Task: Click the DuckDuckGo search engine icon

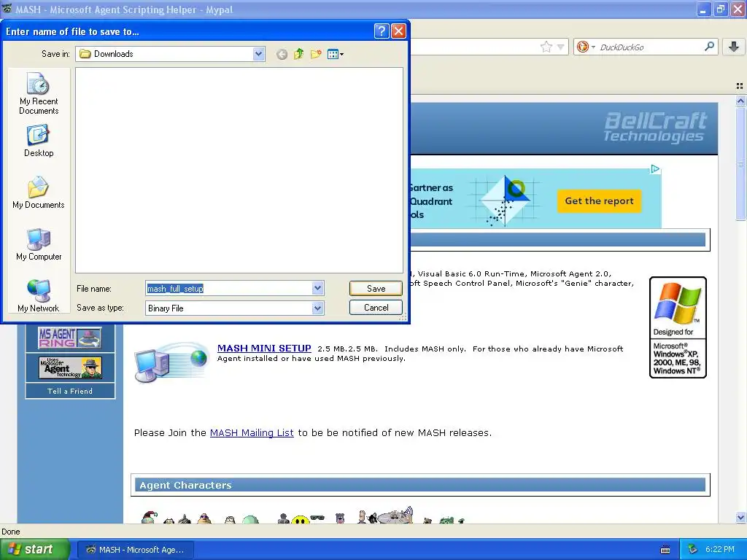Action: click(x=582, y=47)
